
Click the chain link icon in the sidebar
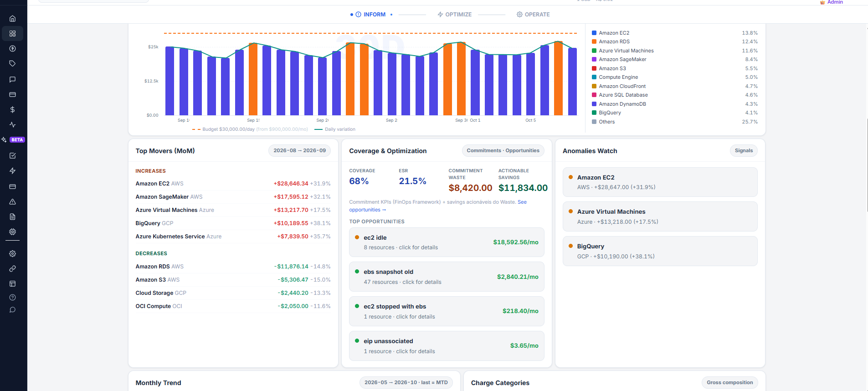coord(12,269)
